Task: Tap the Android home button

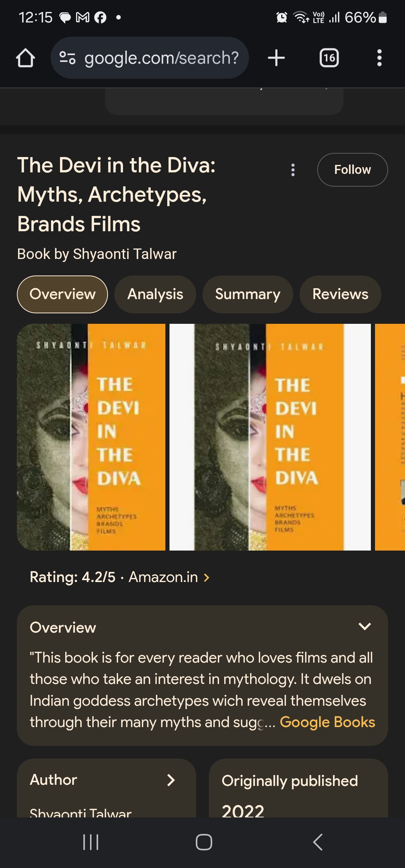Action: click(x=204, y=842)
